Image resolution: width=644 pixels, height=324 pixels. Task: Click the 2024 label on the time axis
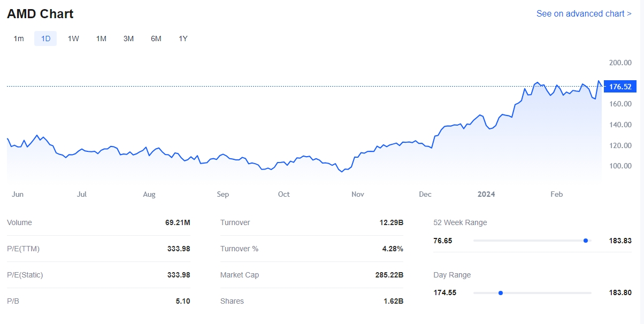click(x=486, y=194)
